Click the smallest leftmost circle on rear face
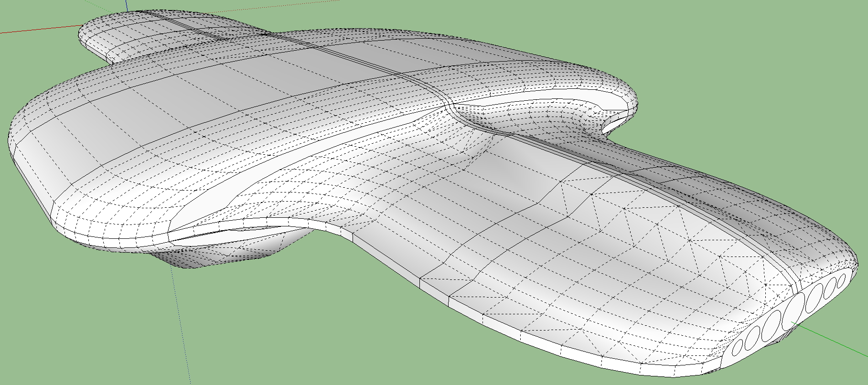 [x=738, y=347]
